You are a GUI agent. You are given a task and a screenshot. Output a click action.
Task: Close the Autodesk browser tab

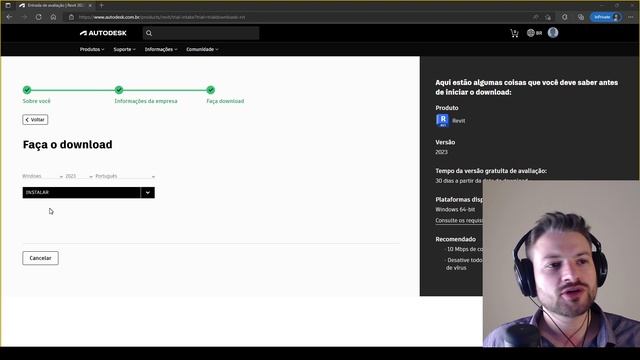coord(90,5)
